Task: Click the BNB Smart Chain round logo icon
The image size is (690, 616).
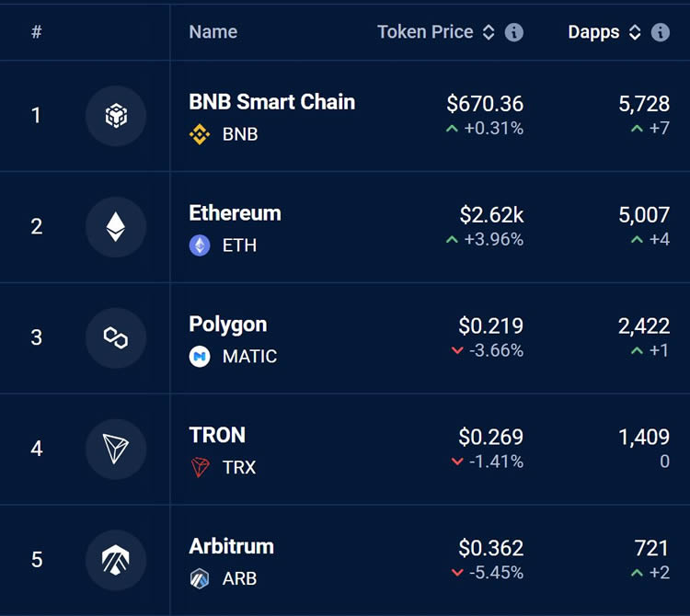Action: pyautogui.click(x=116, y=116)
